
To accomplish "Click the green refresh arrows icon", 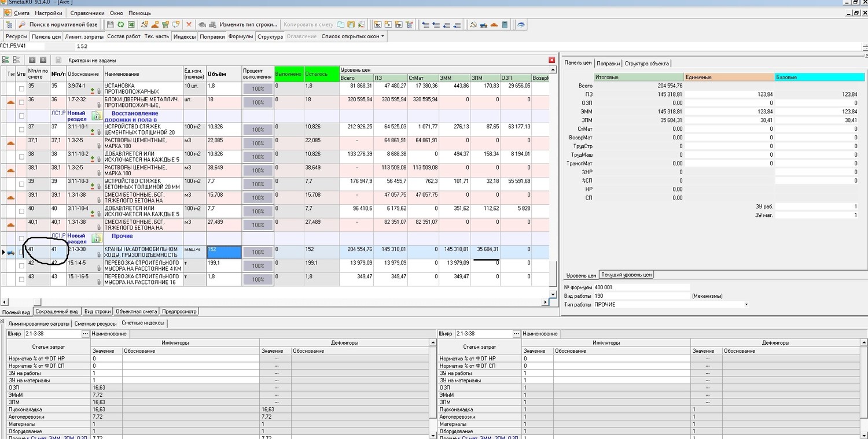I will (120, 25).
